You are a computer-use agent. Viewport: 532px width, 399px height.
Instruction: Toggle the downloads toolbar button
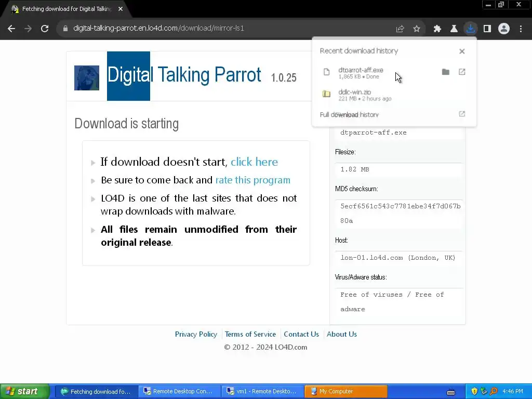[x=471, y=29]
